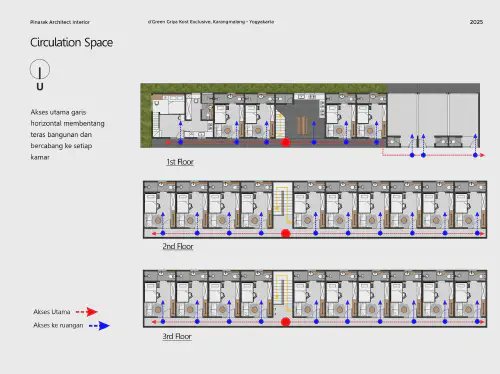
Task: Click the line "horizontal membentang"
Action: tap(67, 123)
